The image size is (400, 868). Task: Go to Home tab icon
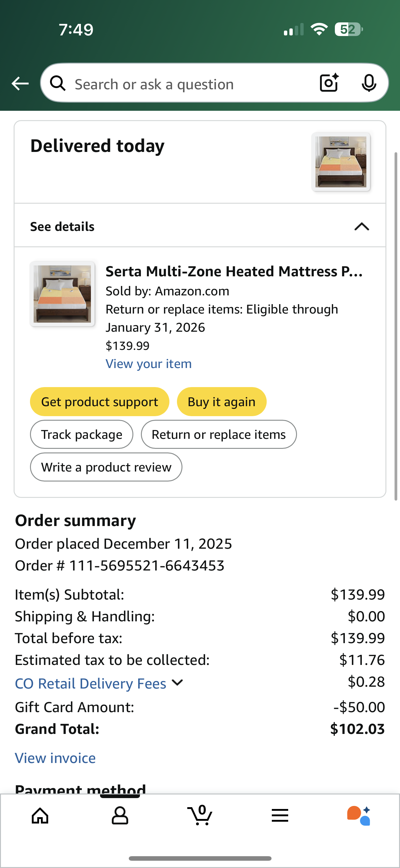point(40,816)
